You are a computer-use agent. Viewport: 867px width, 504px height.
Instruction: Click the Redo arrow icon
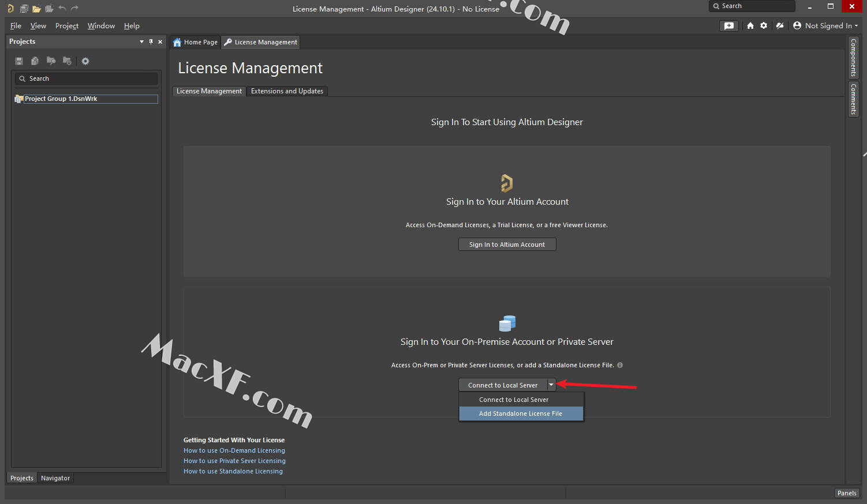74,8
